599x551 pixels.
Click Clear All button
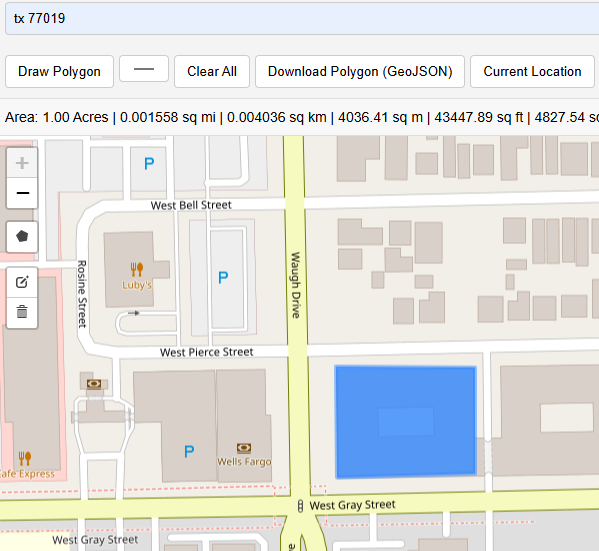point(212,71)
